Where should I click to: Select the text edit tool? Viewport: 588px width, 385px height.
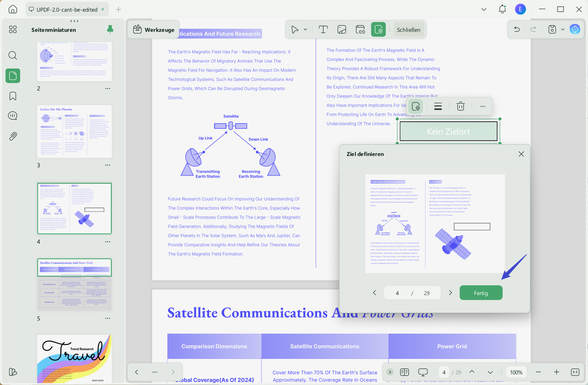(x=323, y=30)
